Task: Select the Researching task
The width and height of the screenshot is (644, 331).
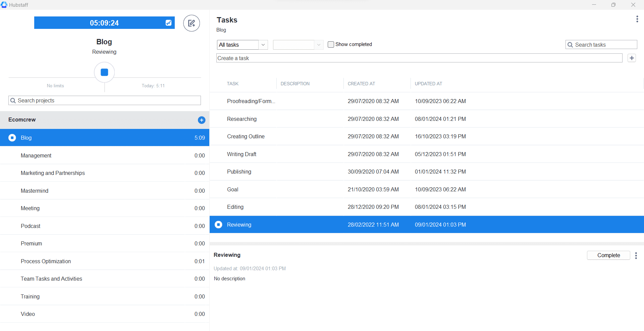Action: tap(427, 119)
